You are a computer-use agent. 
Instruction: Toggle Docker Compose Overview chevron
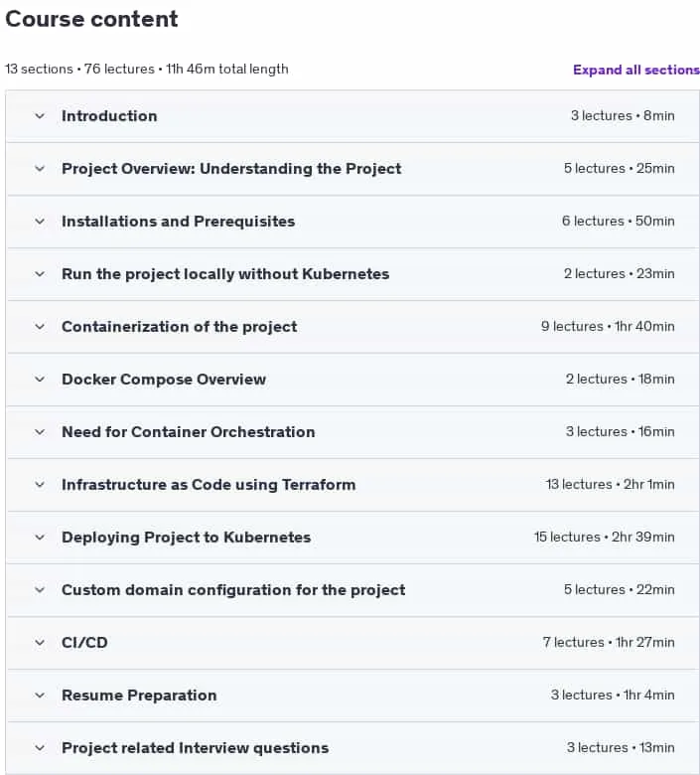click(x=40, y=380)
